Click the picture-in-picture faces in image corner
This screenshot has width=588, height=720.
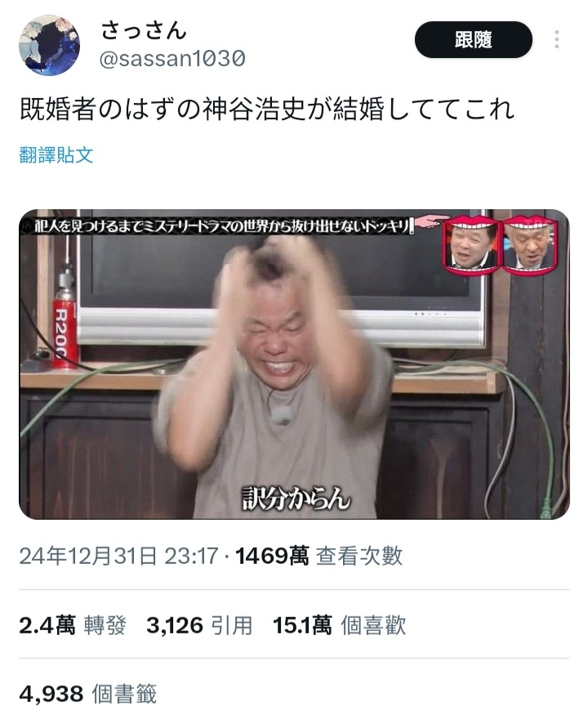point(501,244)
